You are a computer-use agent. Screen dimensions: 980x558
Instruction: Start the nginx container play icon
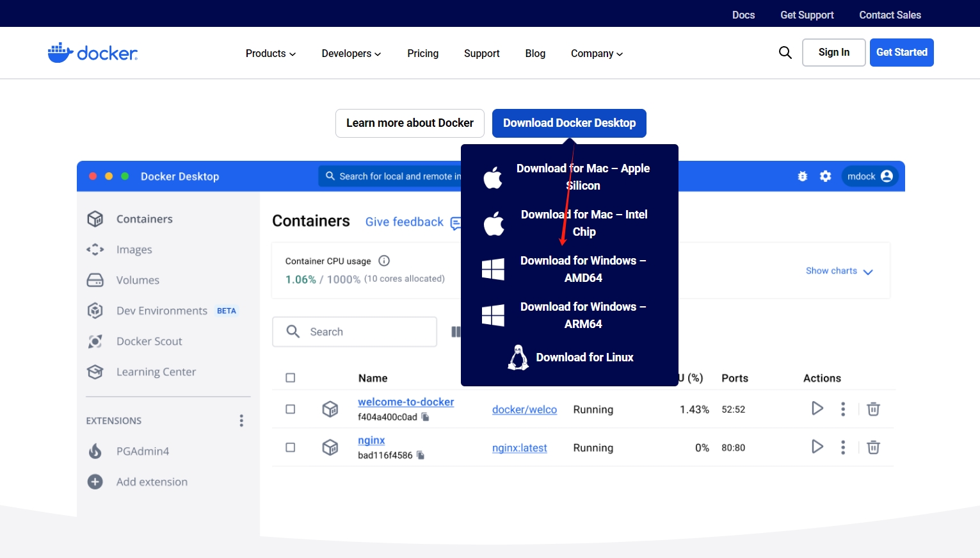point(817,447)
